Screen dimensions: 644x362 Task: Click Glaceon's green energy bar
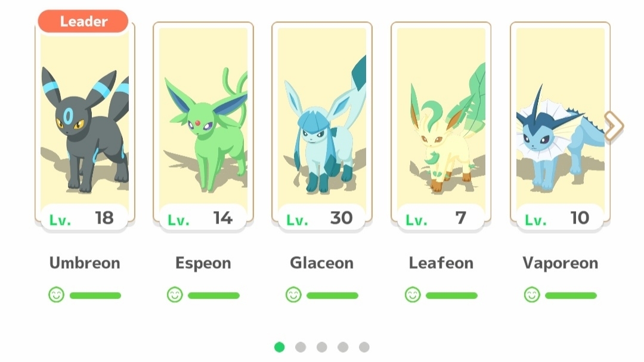tap(332, 295)
